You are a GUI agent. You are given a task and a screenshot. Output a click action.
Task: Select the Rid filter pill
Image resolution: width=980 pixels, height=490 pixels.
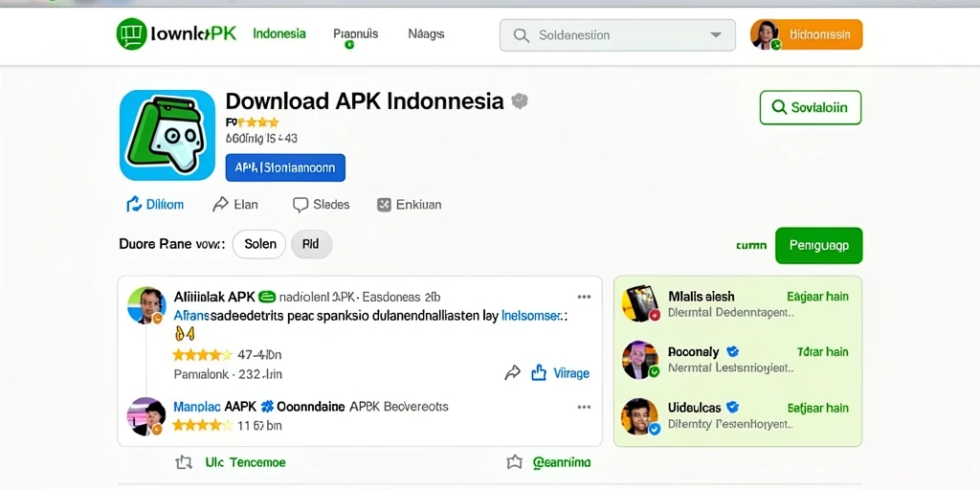click(311, 244)
